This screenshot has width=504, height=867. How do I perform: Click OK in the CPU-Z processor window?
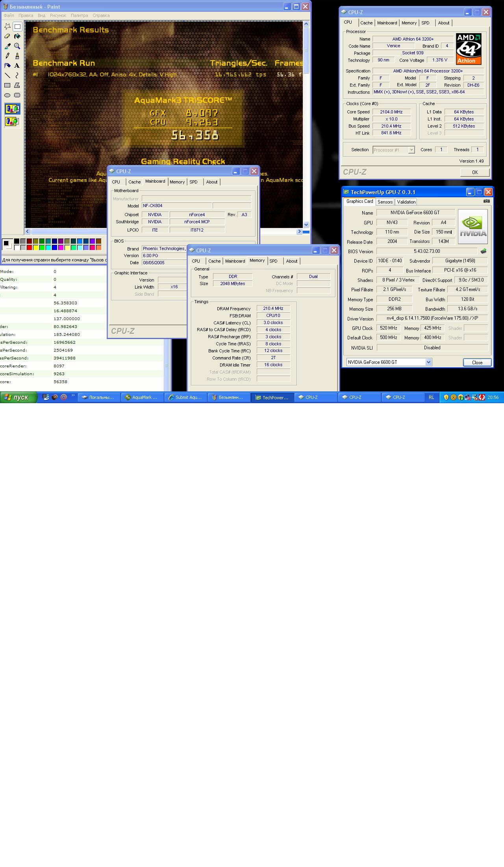pyautogui.click(x=475, y=172)
